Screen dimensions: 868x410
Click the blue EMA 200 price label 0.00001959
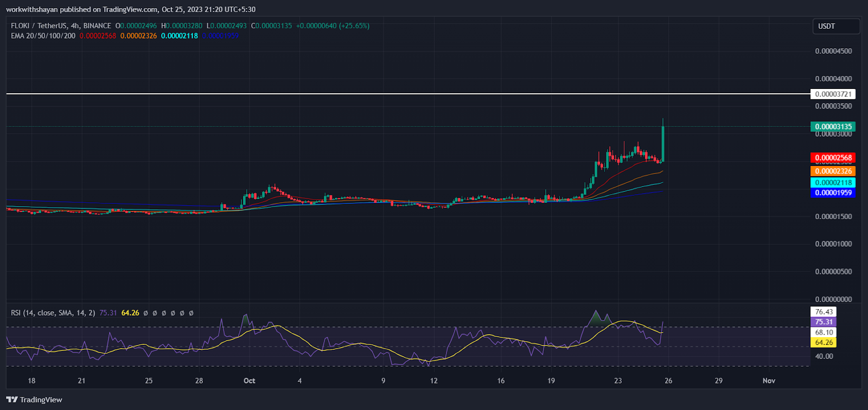click(x=833, y=193)
